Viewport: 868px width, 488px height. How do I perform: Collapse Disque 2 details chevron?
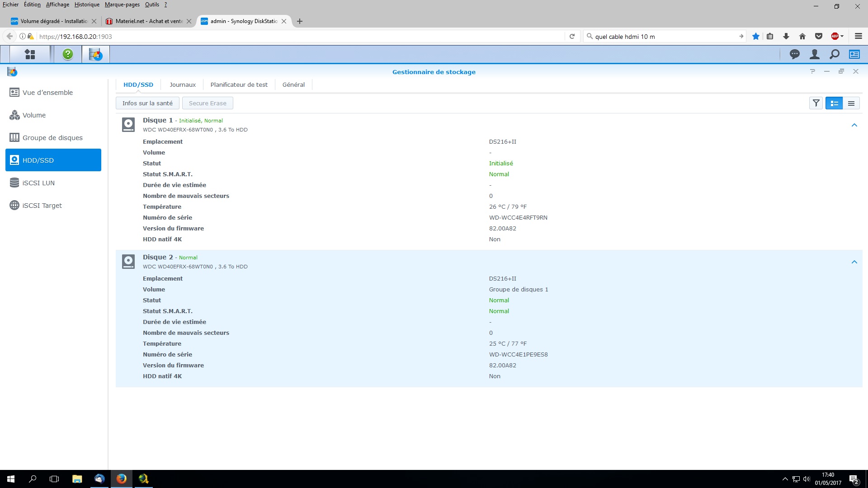pos(854,262)
